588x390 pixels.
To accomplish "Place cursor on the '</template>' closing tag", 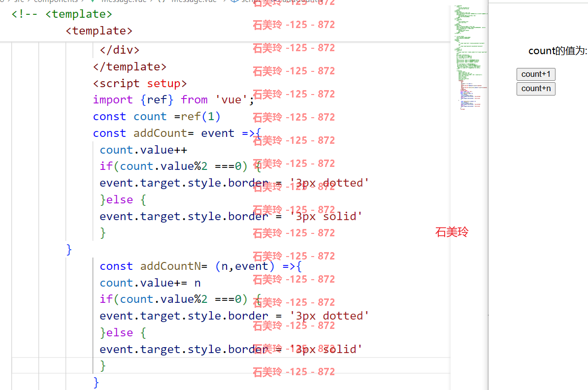I will click(130, 67).
